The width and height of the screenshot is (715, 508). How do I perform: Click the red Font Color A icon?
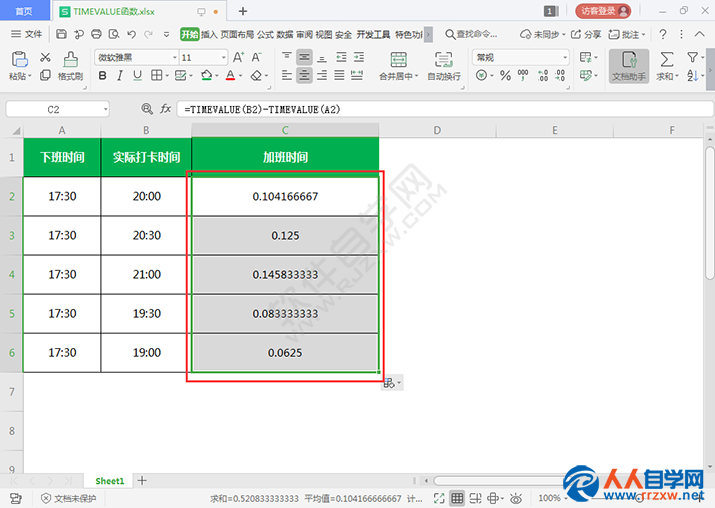click(231, 76)
